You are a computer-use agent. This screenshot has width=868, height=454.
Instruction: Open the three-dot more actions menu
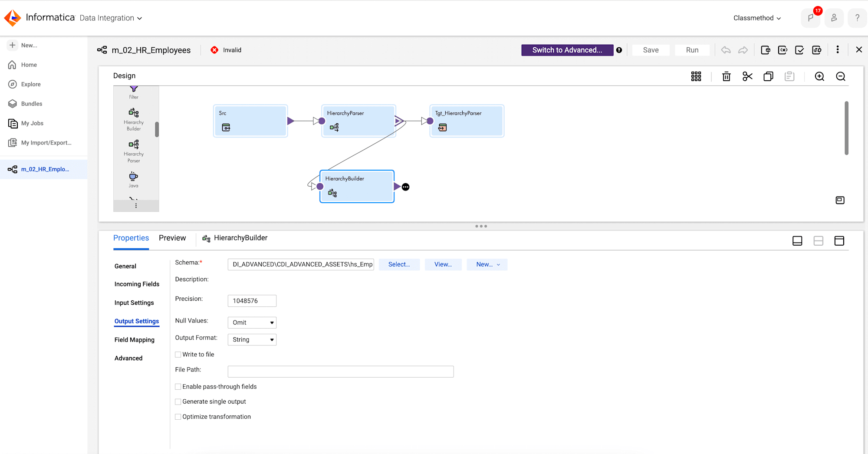838,49
